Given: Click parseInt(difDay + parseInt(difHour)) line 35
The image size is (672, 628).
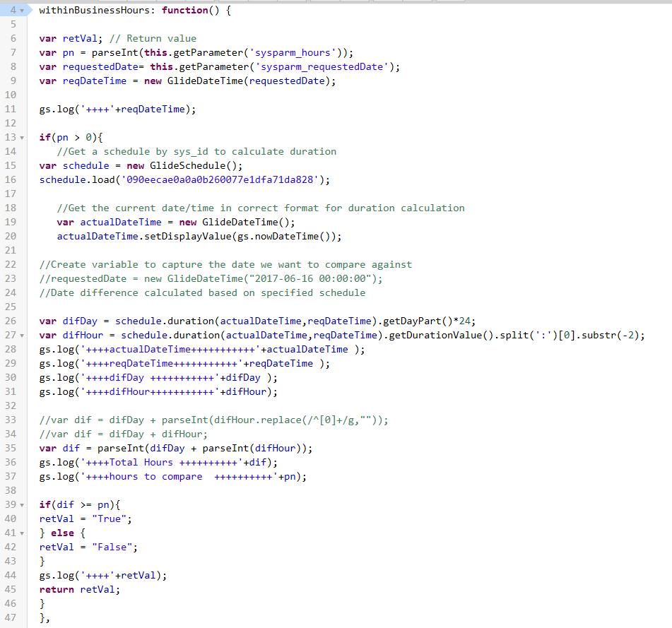Looking at the screenshot, I should point(202,449).
